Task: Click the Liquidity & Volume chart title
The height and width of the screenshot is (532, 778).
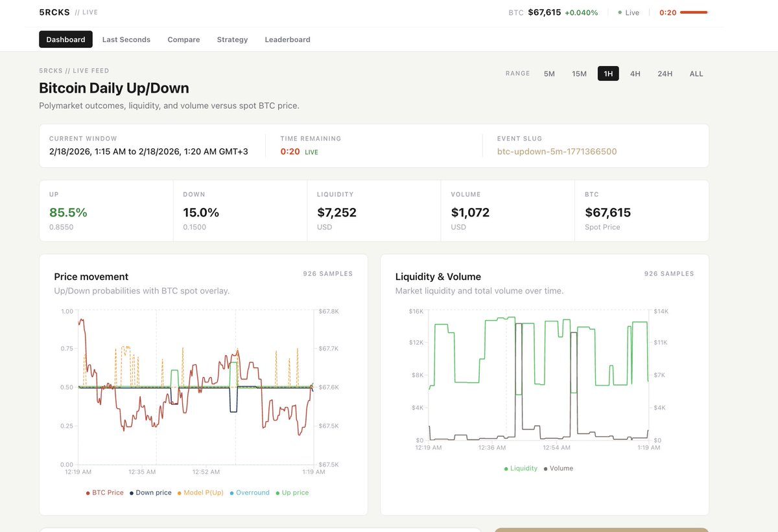Action: (x=438, y=277)
